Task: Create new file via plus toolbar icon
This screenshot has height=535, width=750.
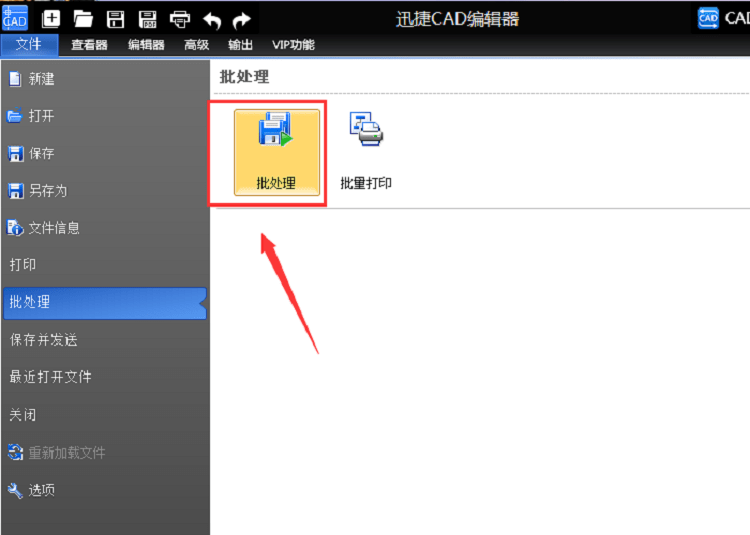Action: click(51, 19)
